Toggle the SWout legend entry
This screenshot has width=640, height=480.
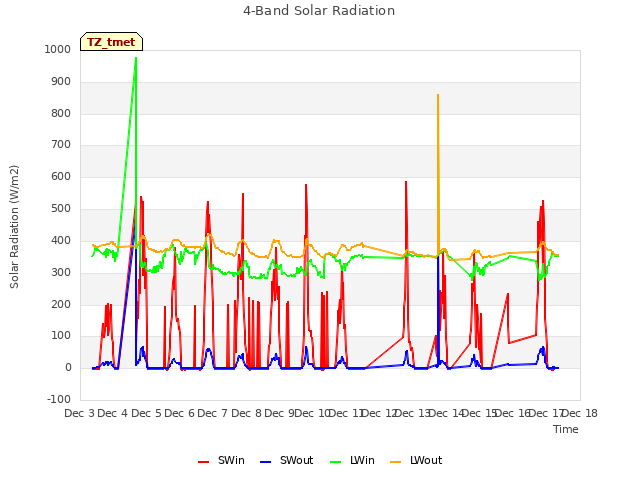click(x=287, y=460)
